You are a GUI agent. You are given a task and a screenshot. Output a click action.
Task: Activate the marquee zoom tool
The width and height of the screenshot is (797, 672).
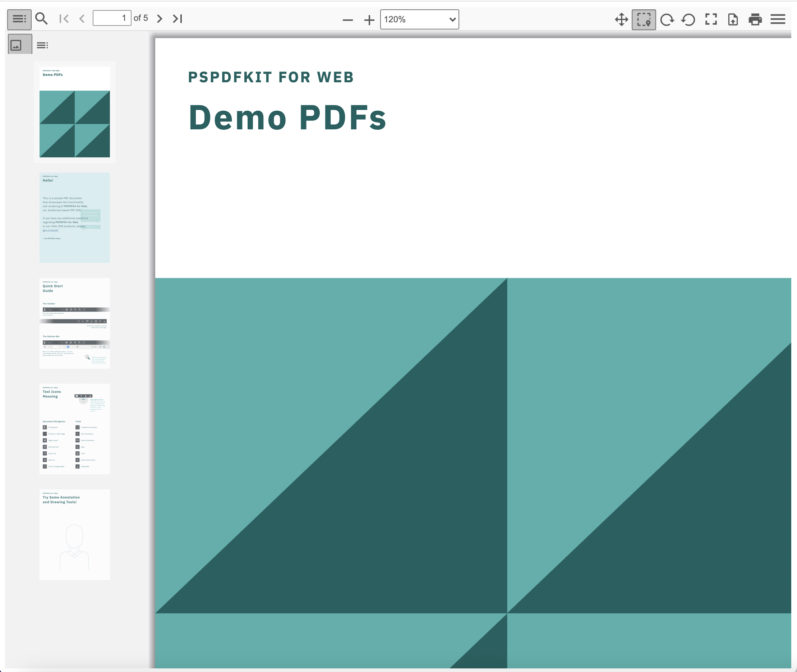click(x=643, y=18)
